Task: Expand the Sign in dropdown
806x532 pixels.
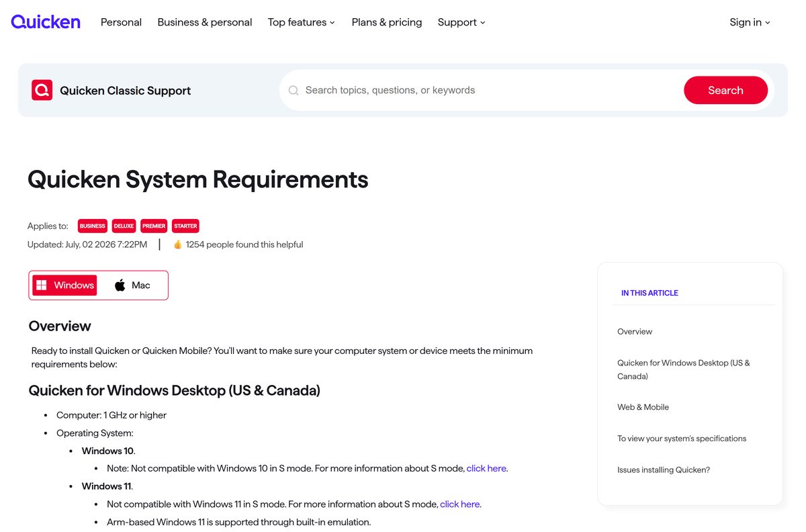Action: tap(750, 22)
